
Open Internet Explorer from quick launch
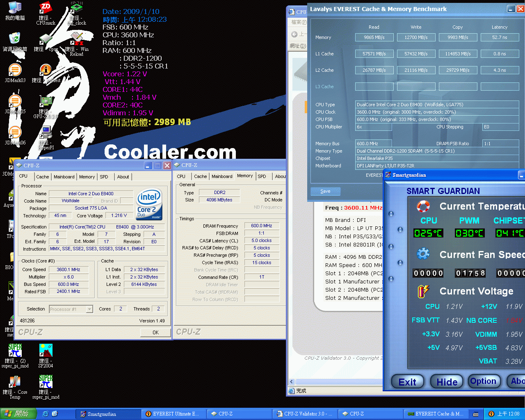tap(45, 414)
